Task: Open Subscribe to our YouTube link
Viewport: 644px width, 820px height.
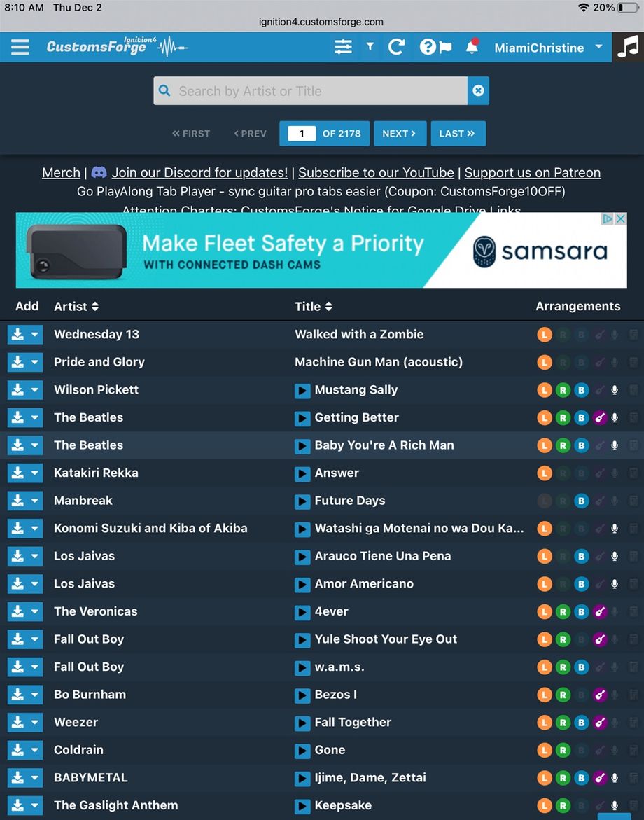Action: click(x=376, y=172)
